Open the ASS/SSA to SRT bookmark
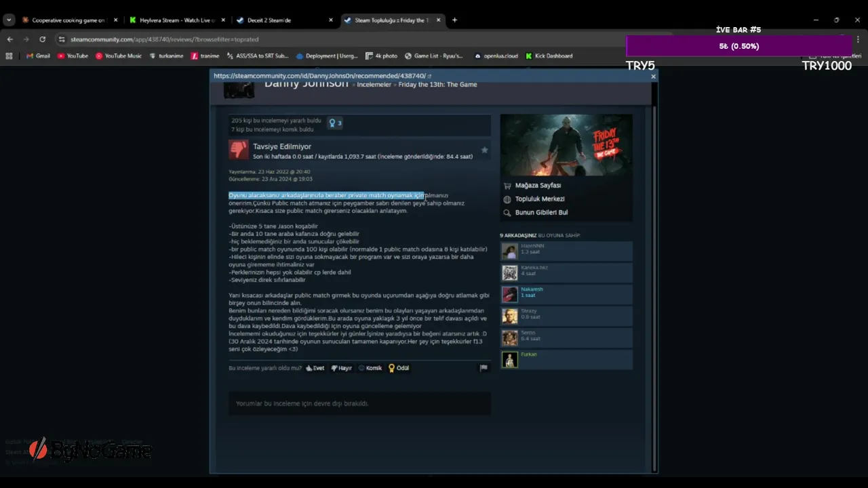This screenshot has width=868, height=488. [x=257, y=56]
